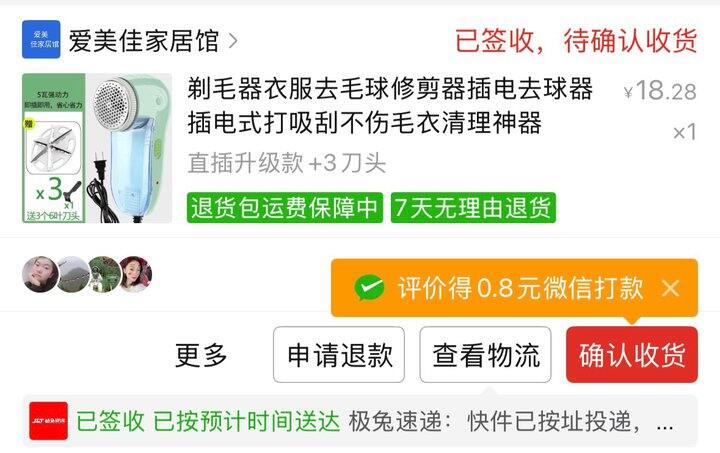Select the first group-buyer avatar

(40, 274)
